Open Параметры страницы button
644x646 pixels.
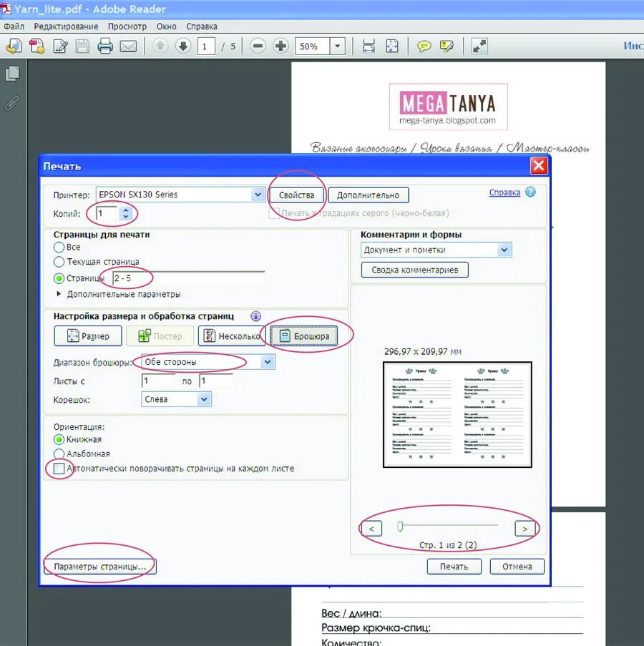coord(100,567)
